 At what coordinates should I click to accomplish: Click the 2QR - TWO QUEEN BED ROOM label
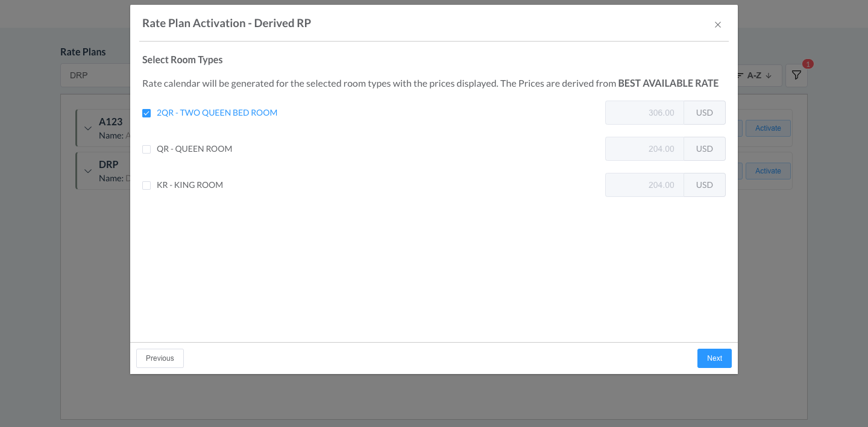pos(217,113)
